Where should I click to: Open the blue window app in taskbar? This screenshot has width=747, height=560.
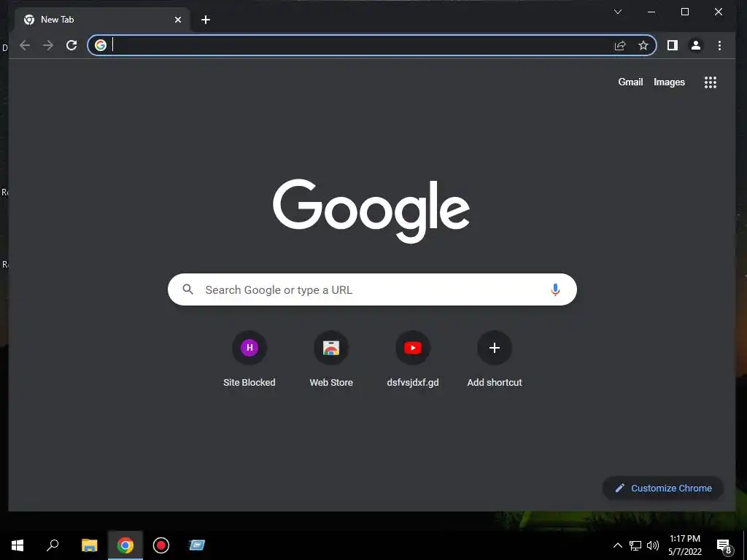pos(197,545)
